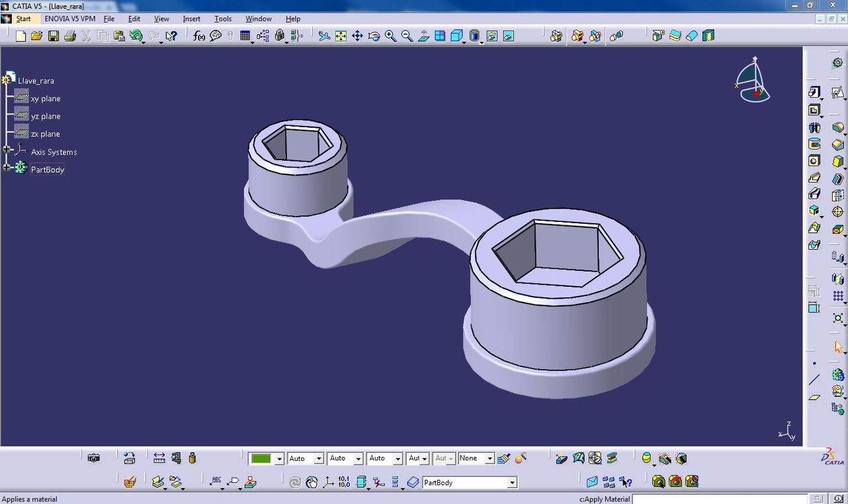Click the Capture camera icon
This screenshot has width=848, height=504.
(x=93, y=458)
